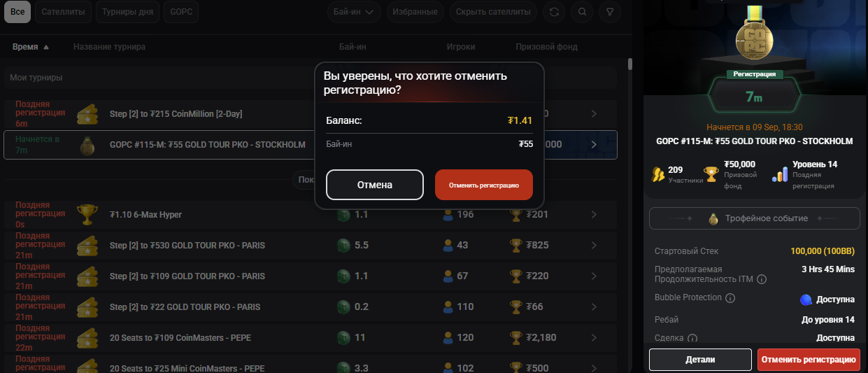
Task: Click the trophy icon of 6-Max Hyper
Action: 87,214
